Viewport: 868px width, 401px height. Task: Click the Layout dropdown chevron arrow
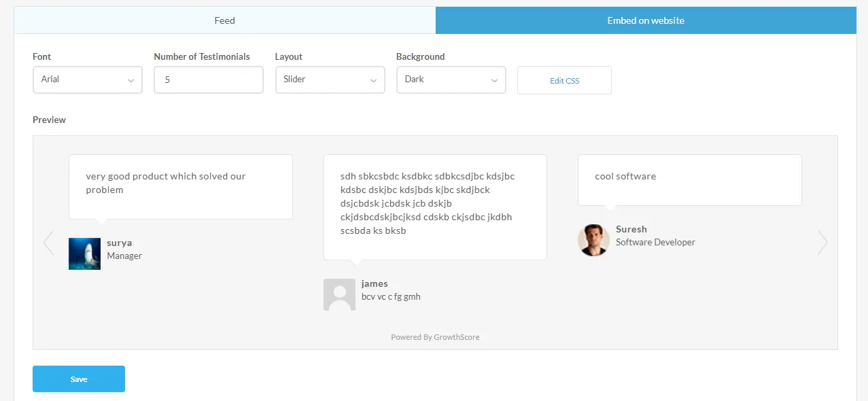(x=373, y=81)
